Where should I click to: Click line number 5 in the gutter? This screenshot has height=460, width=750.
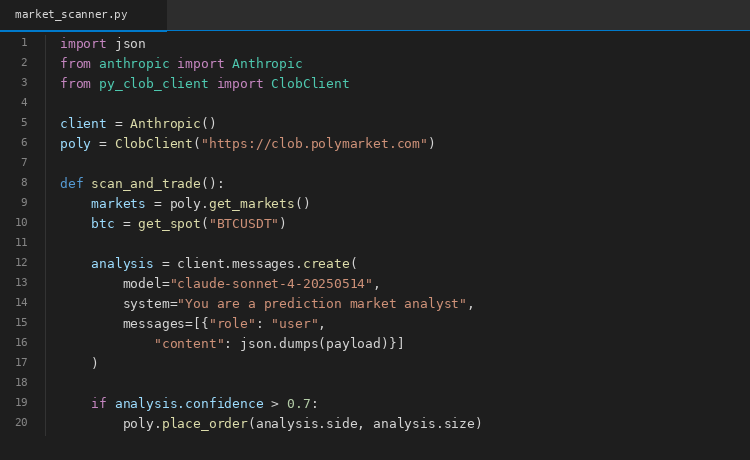(24, 122)
